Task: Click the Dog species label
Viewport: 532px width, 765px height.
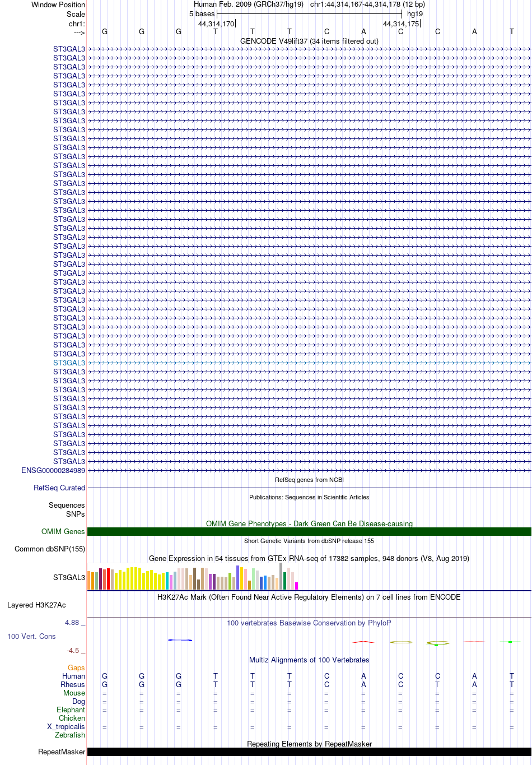Action: coord(78,701)
